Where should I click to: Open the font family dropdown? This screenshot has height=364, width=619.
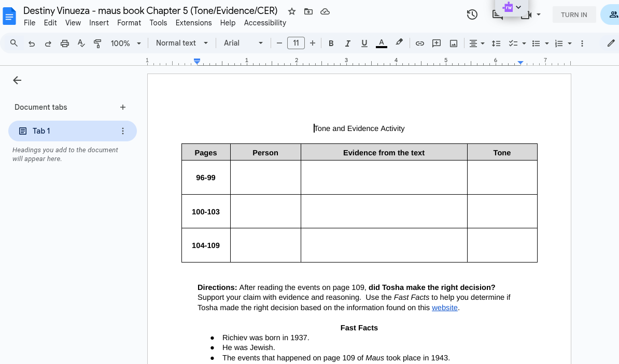tap(242, 43)
